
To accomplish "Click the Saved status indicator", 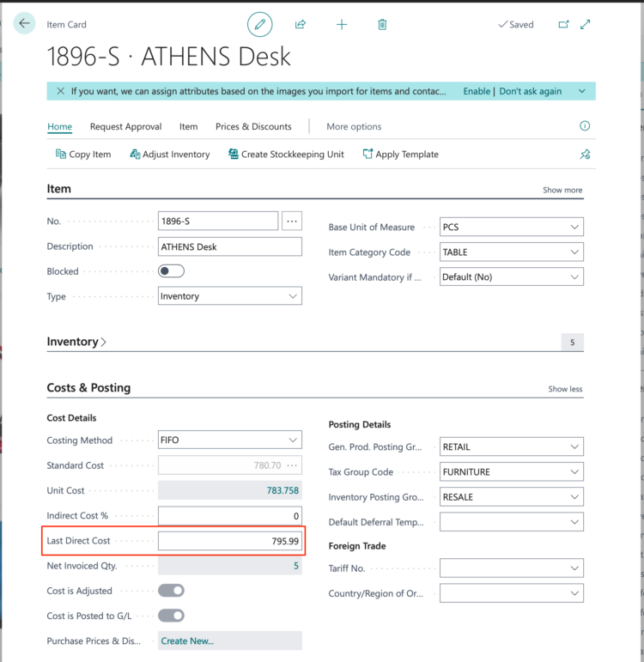I will 515,25.
